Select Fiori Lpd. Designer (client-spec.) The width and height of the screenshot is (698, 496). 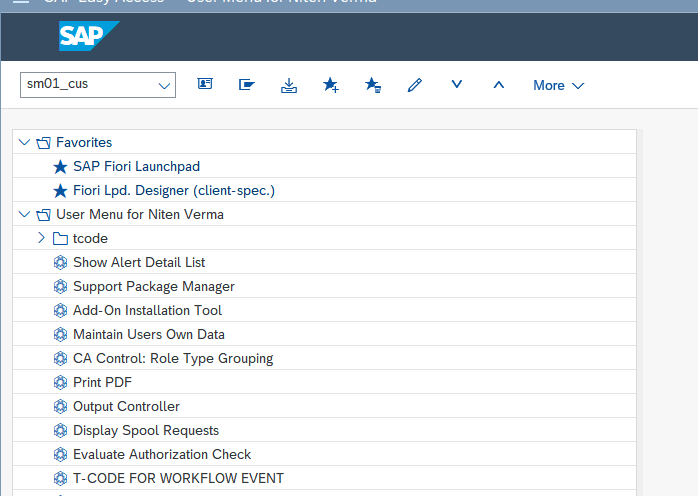[173, 190]
